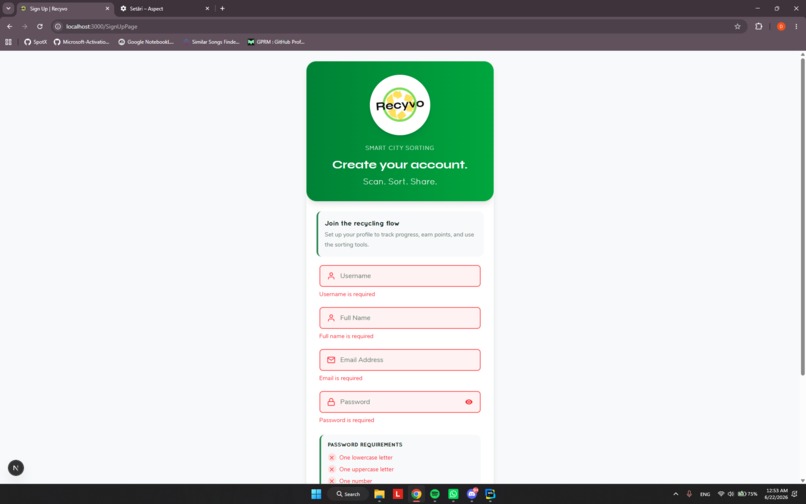This screenshot has height=504, width=806.
Task: Close the Sign Up | Recyvo tab
Action: 107,9
